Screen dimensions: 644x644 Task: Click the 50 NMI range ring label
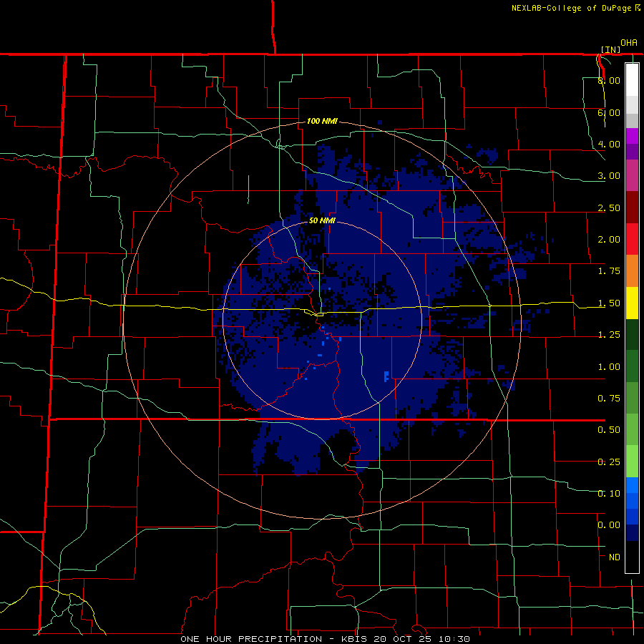[322, 220]
